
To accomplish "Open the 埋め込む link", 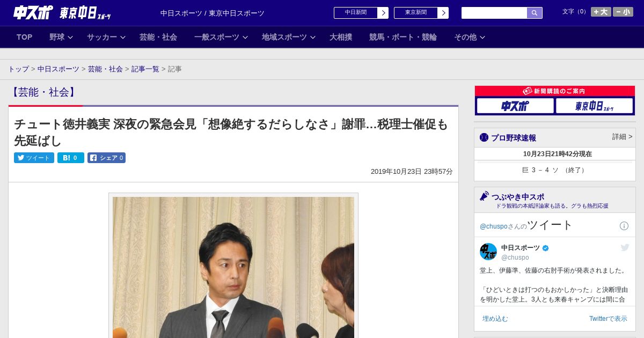I will [x=495, y=319].
